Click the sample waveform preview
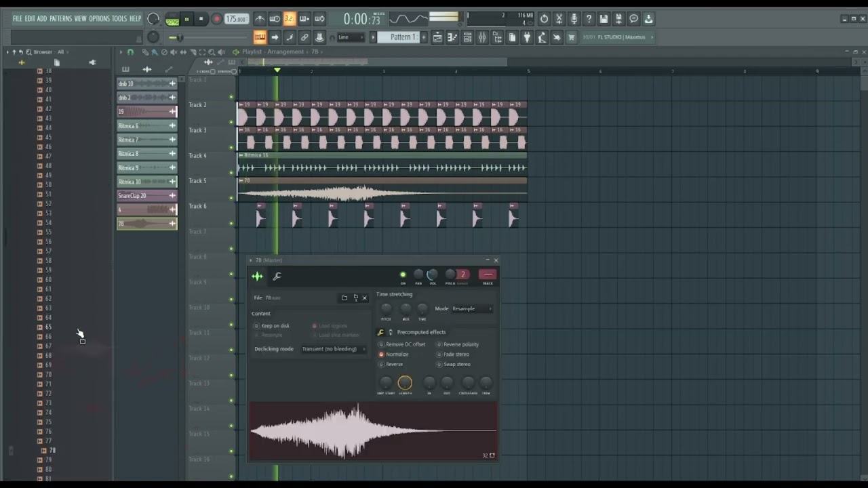This screenshot has height=488, width=868. pyautogui.click(x=373, y=431)
